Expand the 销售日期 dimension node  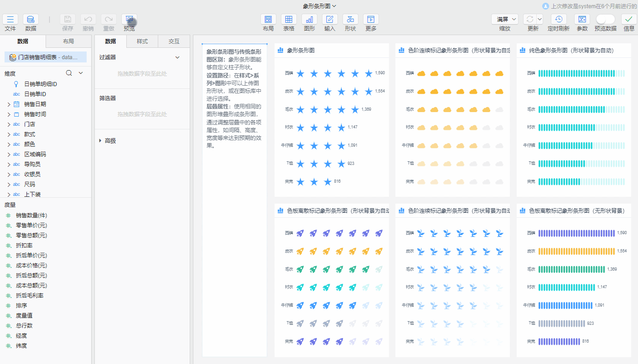pyautogui.click(x=9, y=104)
